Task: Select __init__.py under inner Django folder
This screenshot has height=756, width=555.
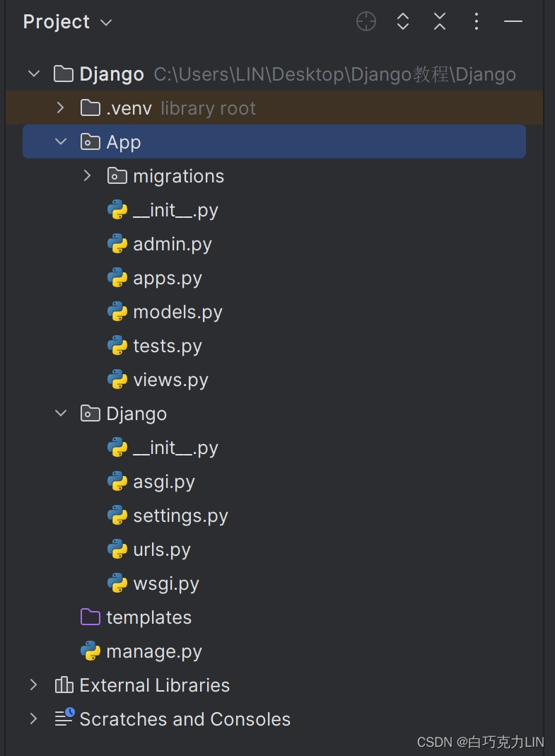Action: 175,448
